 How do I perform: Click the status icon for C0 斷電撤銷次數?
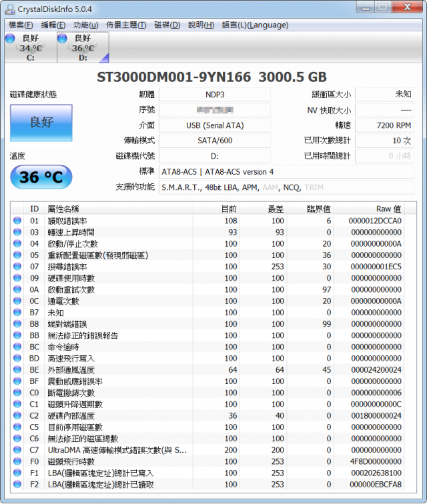tap(17, 393)
